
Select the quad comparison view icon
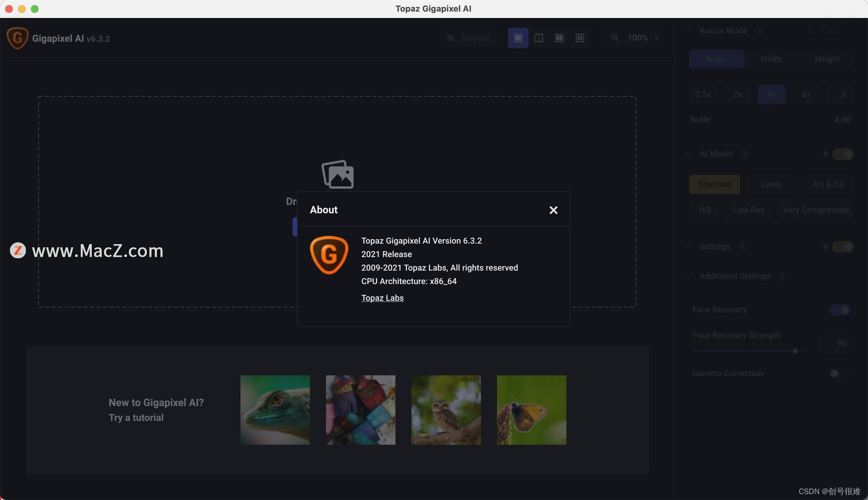coord(580,38)
